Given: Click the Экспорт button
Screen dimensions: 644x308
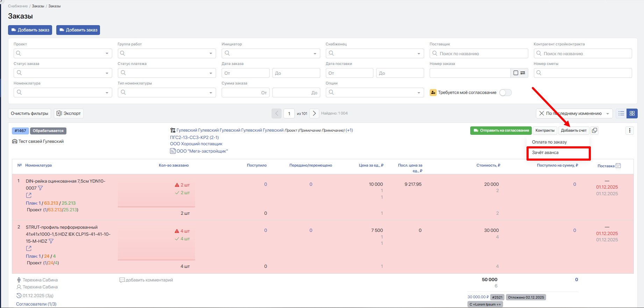Looking at the screenshot, I should (69, 113).
